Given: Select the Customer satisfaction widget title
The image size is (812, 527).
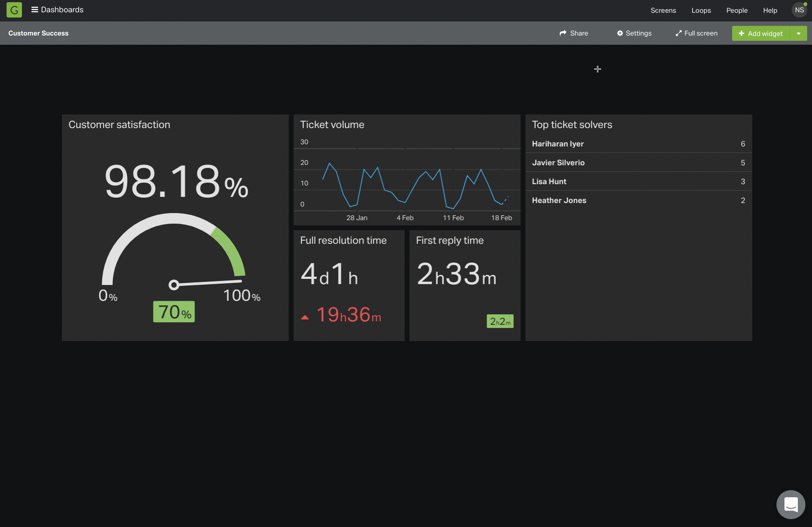Looking at the screenshot, I should (x=119, y=125).
